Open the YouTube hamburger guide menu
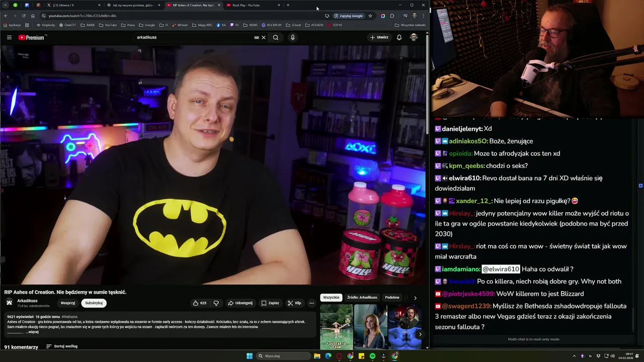The width and height of the screenshot is (644, 362). (x=9, y=37)
